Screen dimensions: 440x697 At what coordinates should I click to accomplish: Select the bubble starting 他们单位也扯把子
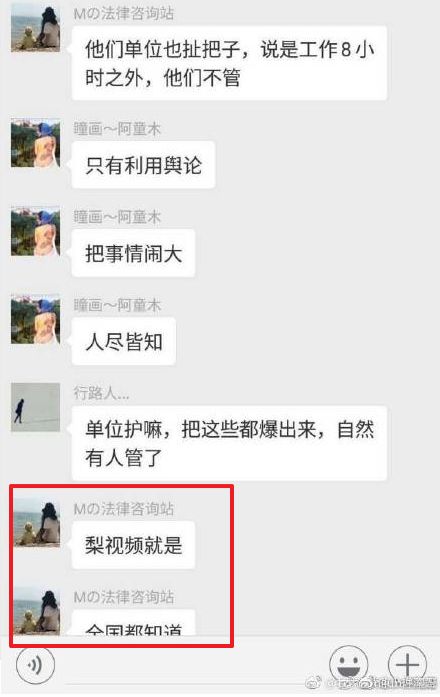click(229, 63)
